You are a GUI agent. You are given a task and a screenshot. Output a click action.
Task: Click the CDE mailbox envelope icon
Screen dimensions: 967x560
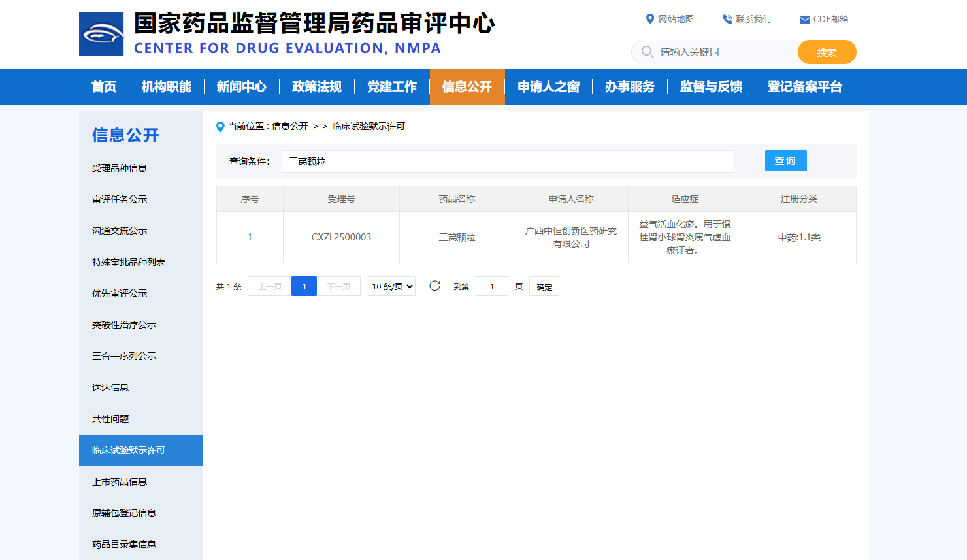pos(805,20)
